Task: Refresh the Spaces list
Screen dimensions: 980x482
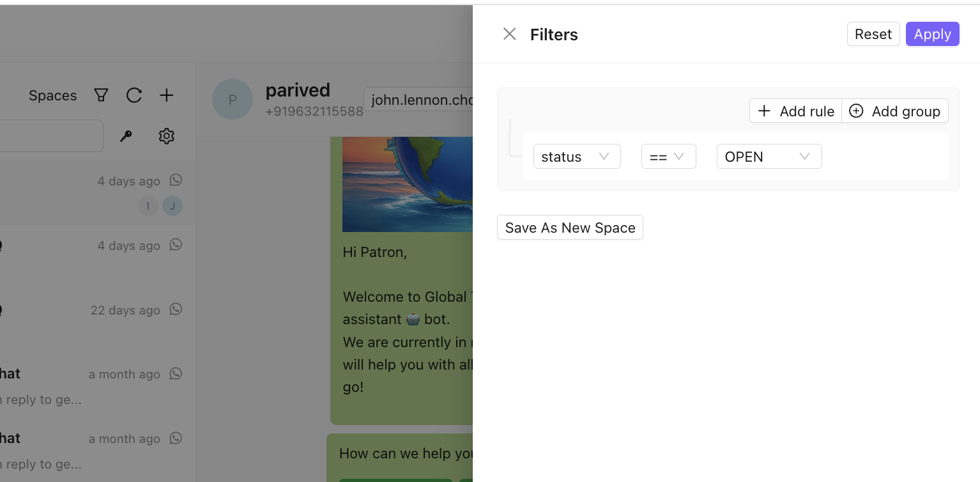Action: 134,95
